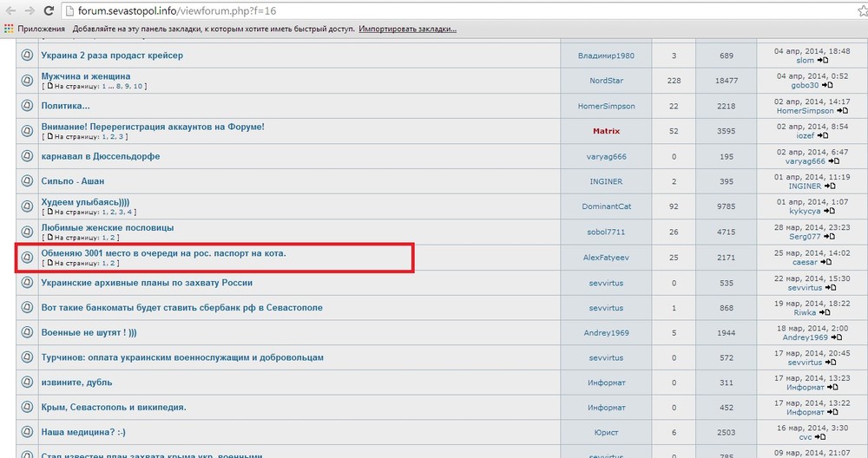Open author profile Matrix
The height and width of the screenshot is (458, 868).
[x=606, y=131]
